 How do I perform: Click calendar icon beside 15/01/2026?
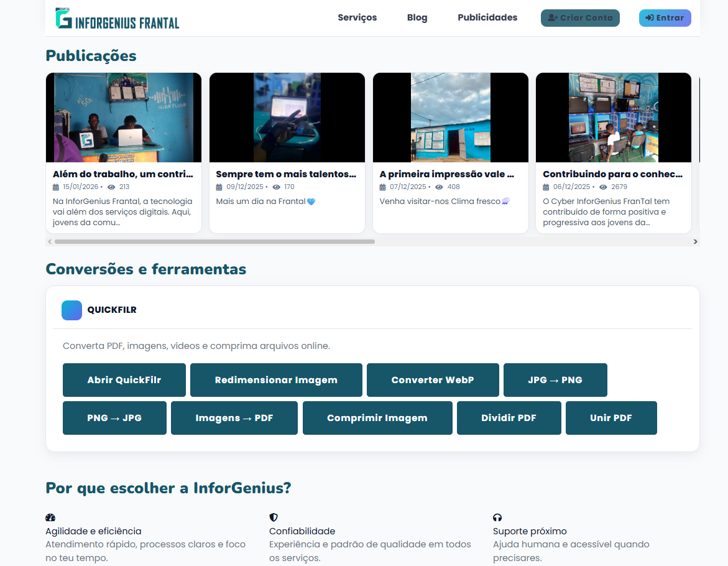point(56,187)
